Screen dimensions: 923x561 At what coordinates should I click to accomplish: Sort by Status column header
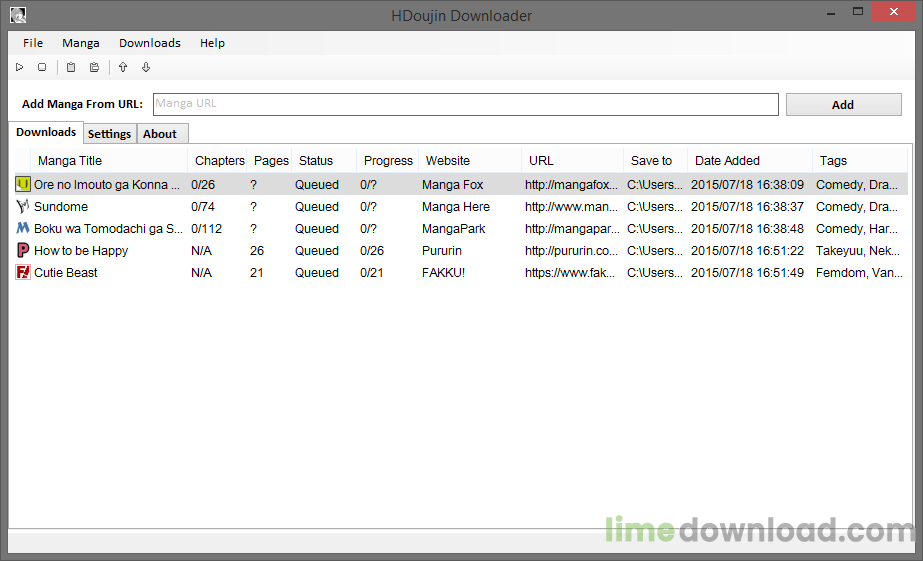tap(324, 161)
